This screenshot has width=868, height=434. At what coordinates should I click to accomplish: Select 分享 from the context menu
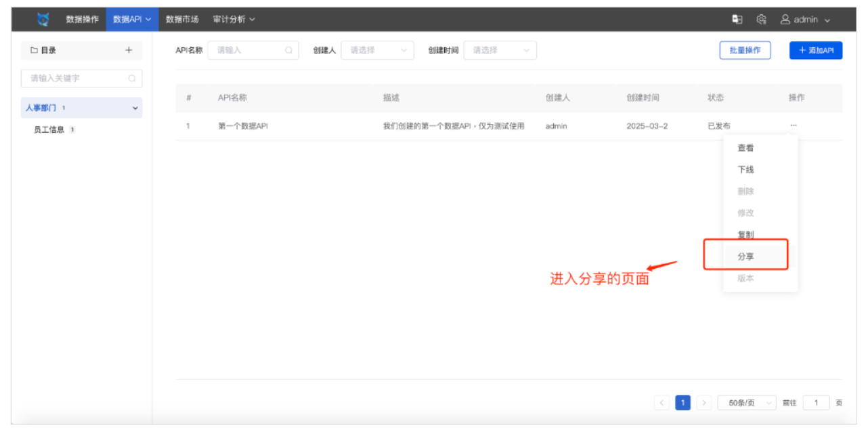point(745,256)
